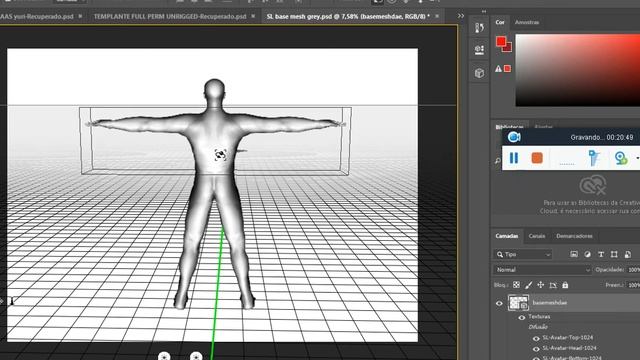Viewport: 640px width, 360px height.
Task: Filter layers by smart objects icon
Action: point(628,254)
